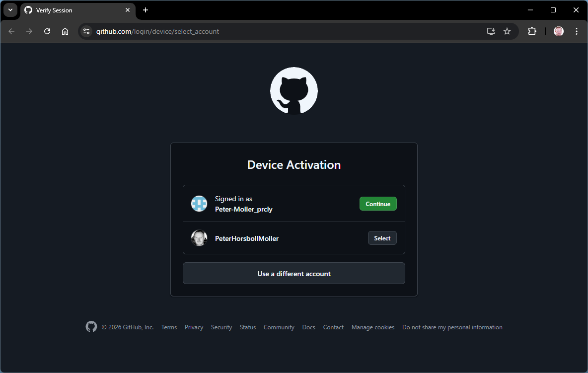Viewport: 588px width, 373px height.
Task: Click the large GitHub Octocat logo
Action: click(x=294, y=91)
